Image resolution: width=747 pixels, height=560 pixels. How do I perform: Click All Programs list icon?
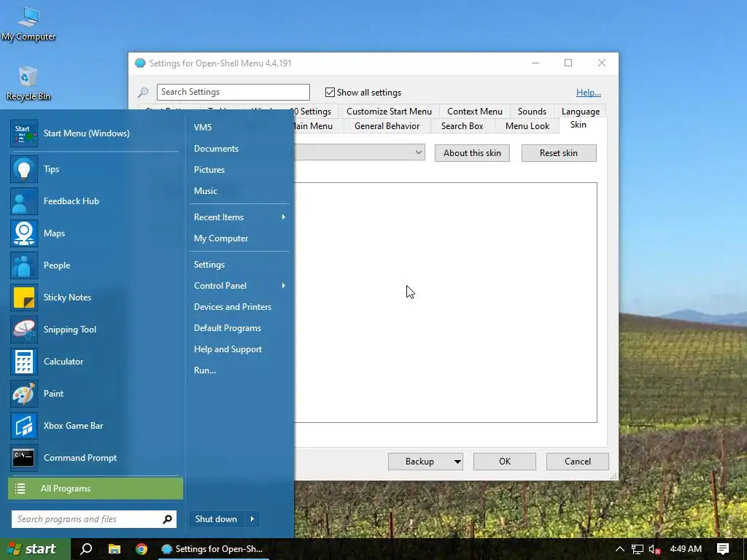(x=20, y=489)
